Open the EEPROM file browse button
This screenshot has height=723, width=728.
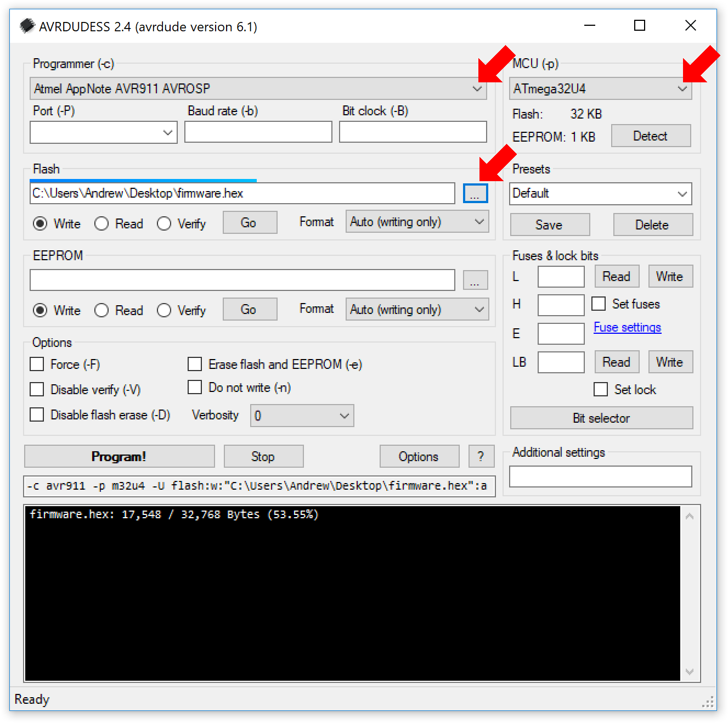[x=475, y=280]
